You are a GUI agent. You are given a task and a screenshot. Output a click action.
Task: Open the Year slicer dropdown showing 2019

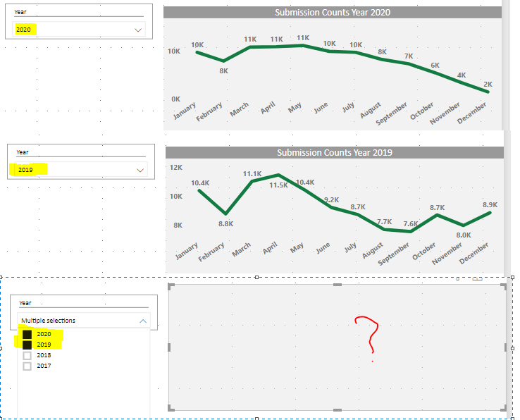click(x=81, y=170)
